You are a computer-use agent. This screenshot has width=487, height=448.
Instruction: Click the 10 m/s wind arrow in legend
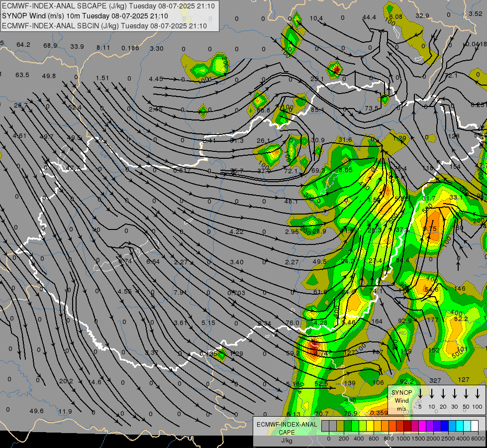point(432,393)
